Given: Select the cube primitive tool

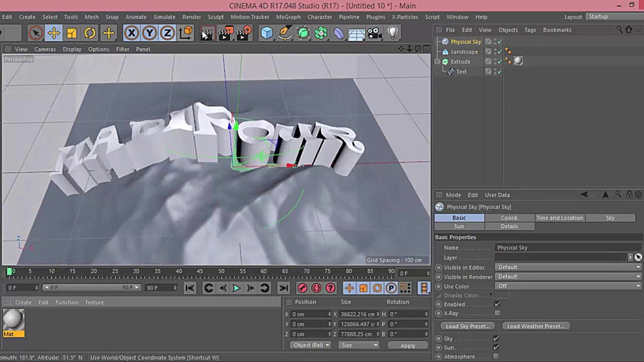Looking at the screenshot, I should (267, 33).
